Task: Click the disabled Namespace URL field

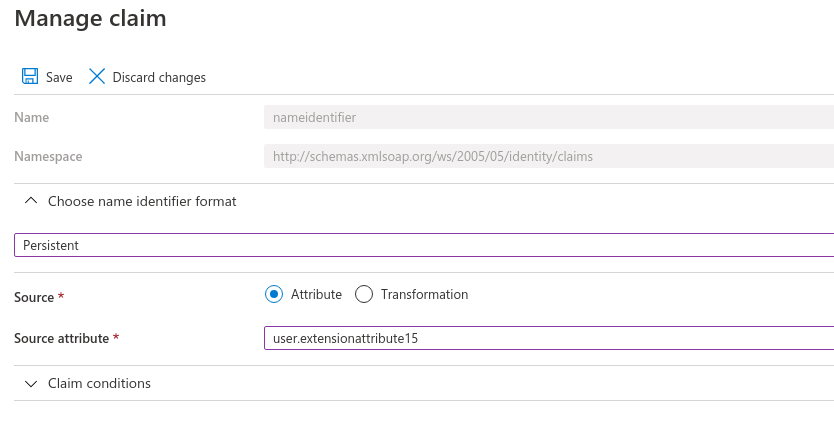Action: [x=549, y=156]
